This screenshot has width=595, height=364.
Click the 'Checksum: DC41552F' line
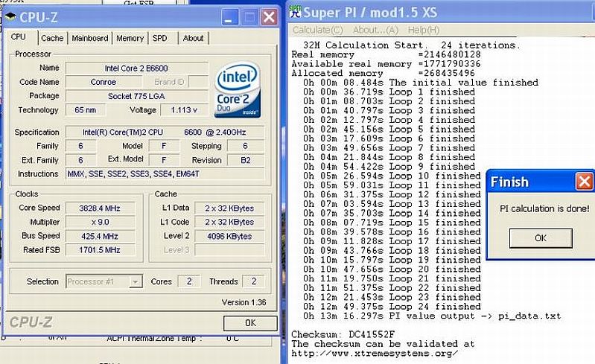point(343,334)
